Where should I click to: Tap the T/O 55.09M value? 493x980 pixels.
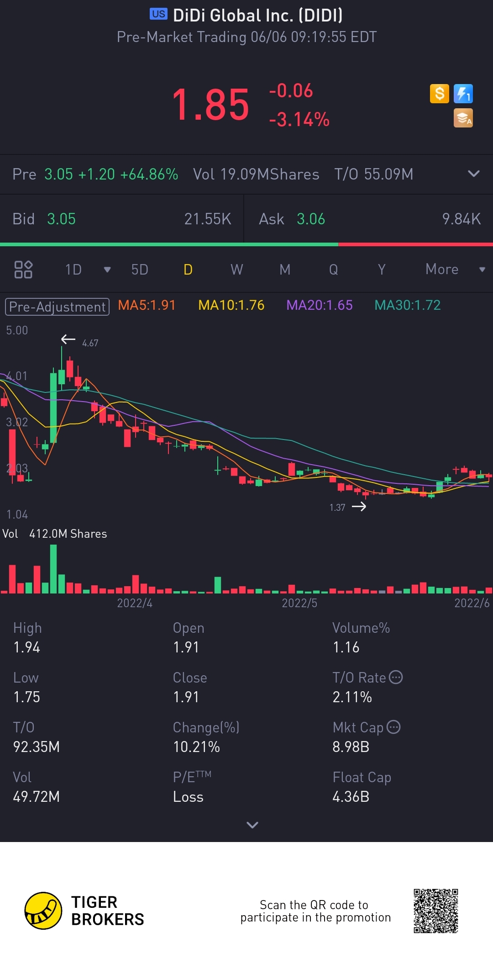pos(374,174)
